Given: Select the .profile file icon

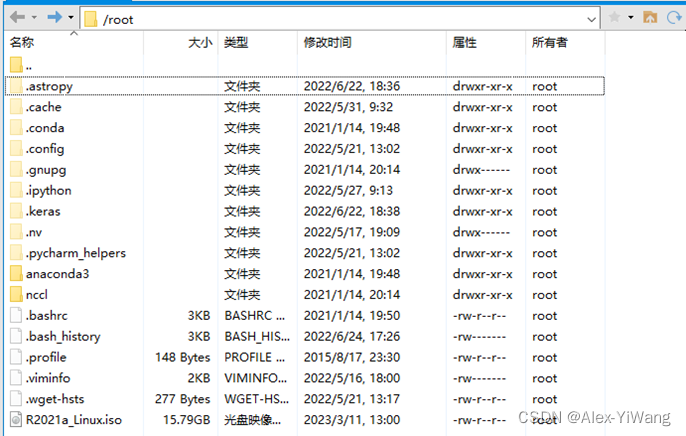Looking at the screenshot, I should 16,357.
